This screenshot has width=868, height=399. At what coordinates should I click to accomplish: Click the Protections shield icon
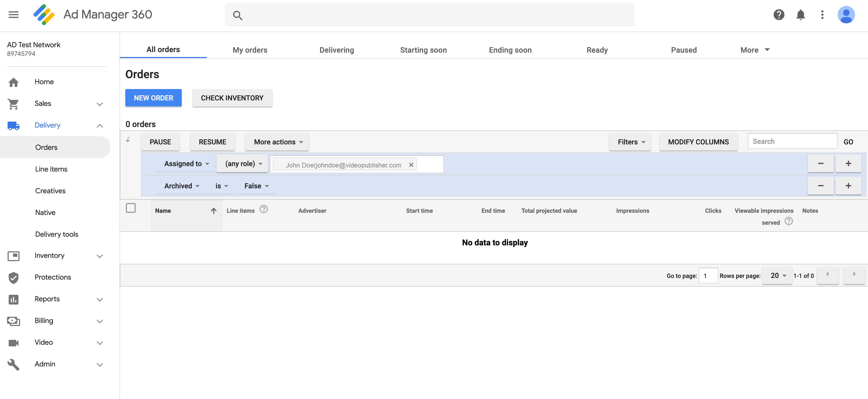click(x=14, y=277)
